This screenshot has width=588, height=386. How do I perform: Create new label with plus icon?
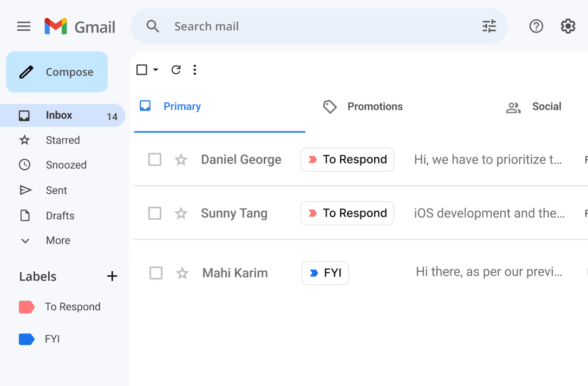(x=112, y=276)
